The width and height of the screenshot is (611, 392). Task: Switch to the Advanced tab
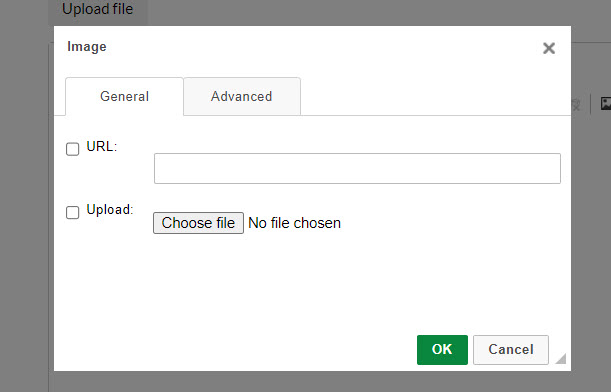[x=242, y=96]
